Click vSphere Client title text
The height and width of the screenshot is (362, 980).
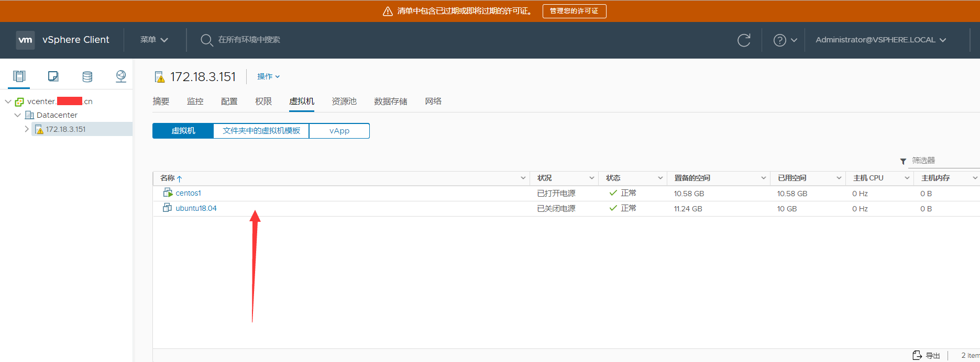click(76, 40)
